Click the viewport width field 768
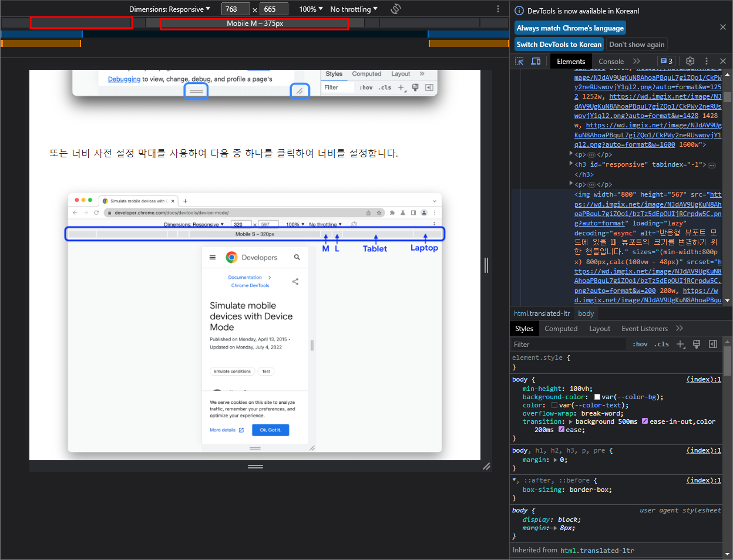Viewport: 733px width, 560px height. click(x=236, y=9)
